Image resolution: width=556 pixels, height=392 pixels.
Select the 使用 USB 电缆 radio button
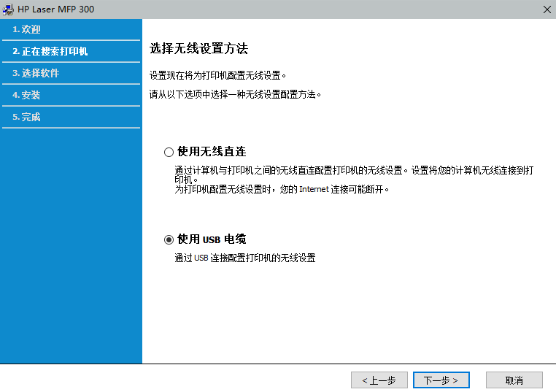click(169, 240)
